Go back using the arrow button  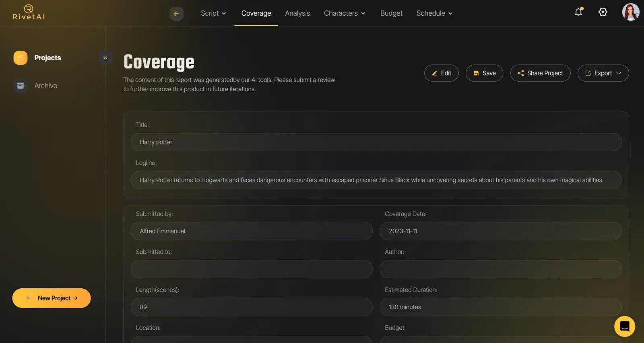(176, 14)
